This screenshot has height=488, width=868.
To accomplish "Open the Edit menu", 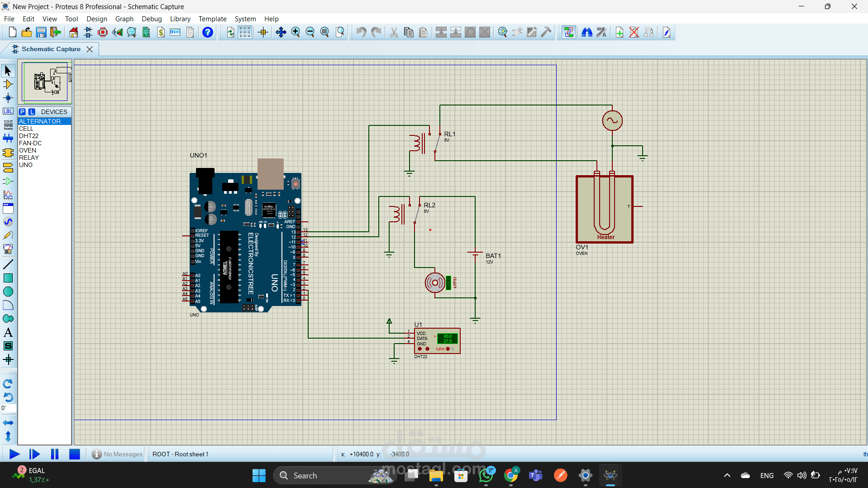I will [29, 19].
